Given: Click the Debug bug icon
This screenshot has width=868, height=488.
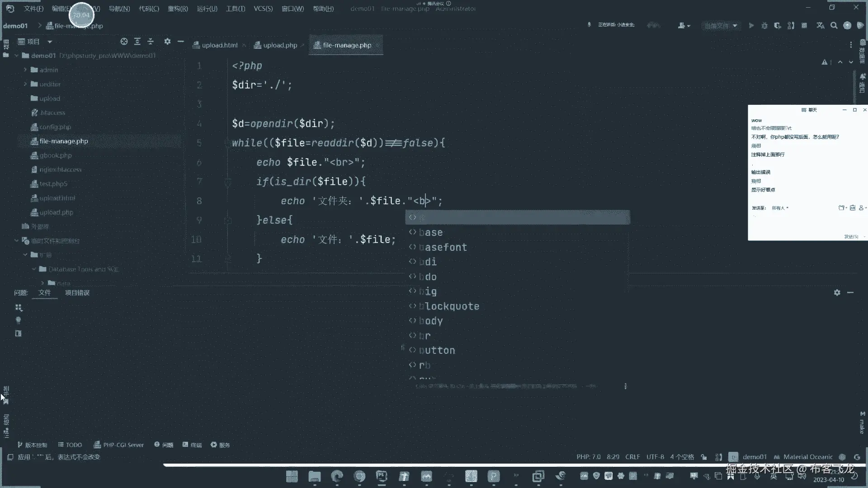Looking at the screenshot, I should (x=764, y=26).
